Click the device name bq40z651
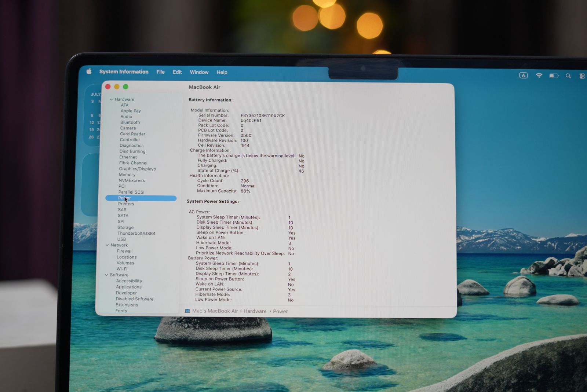 (x=251, y=121)
